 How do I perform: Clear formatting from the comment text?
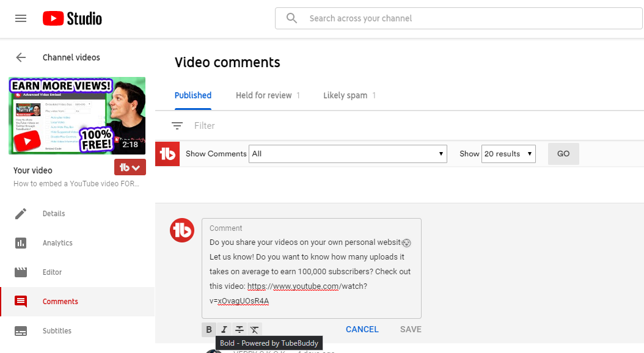click(x=255, y=330)
